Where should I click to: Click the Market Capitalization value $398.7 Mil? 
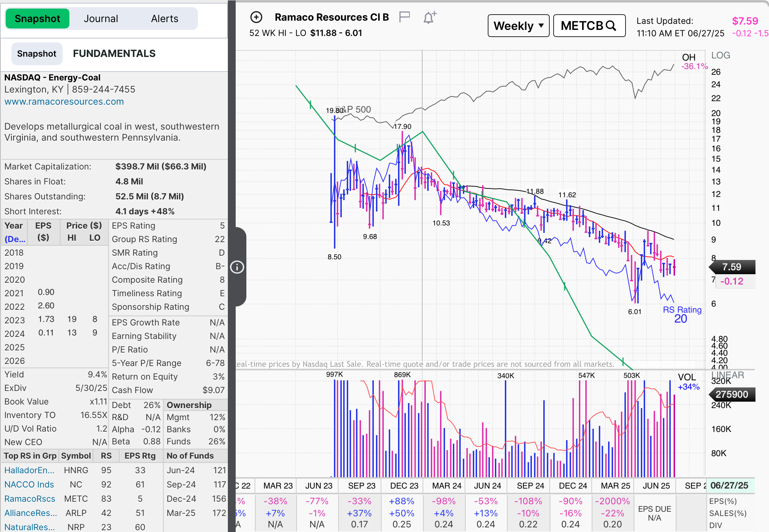click(161, 167)
